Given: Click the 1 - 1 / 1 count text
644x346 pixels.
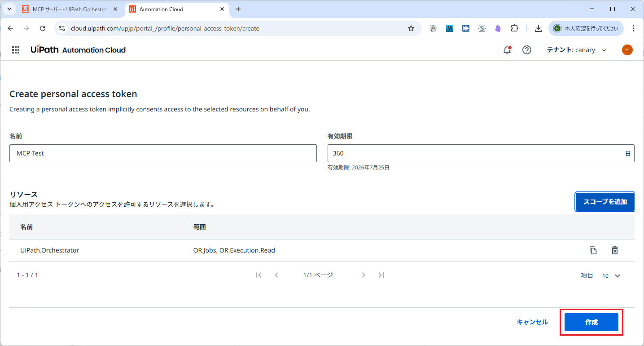Looking at the screenshot, I should point(27,275).
